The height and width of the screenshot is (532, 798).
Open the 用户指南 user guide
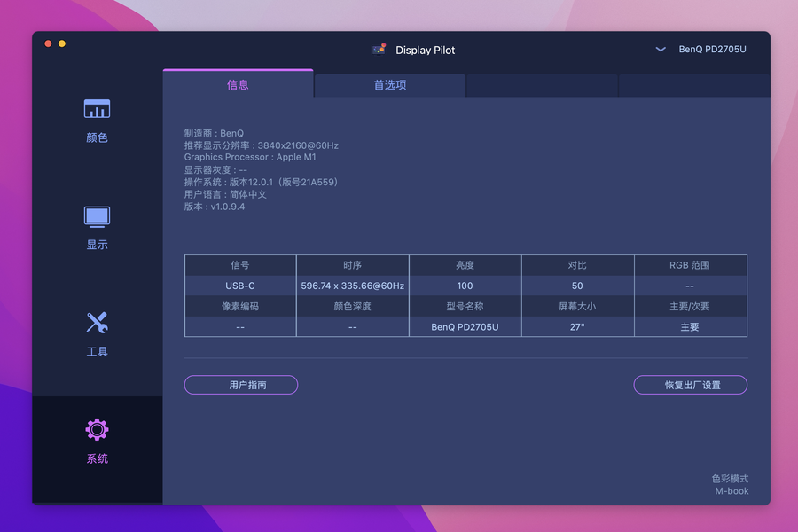tap(241, 385)
